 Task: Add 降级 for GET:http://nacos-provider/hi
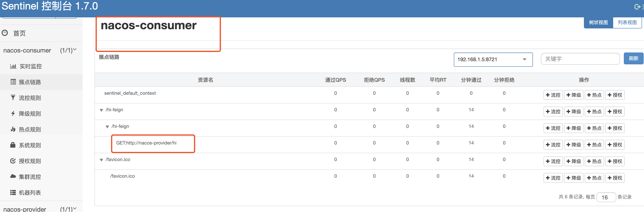tap(574, 144)
